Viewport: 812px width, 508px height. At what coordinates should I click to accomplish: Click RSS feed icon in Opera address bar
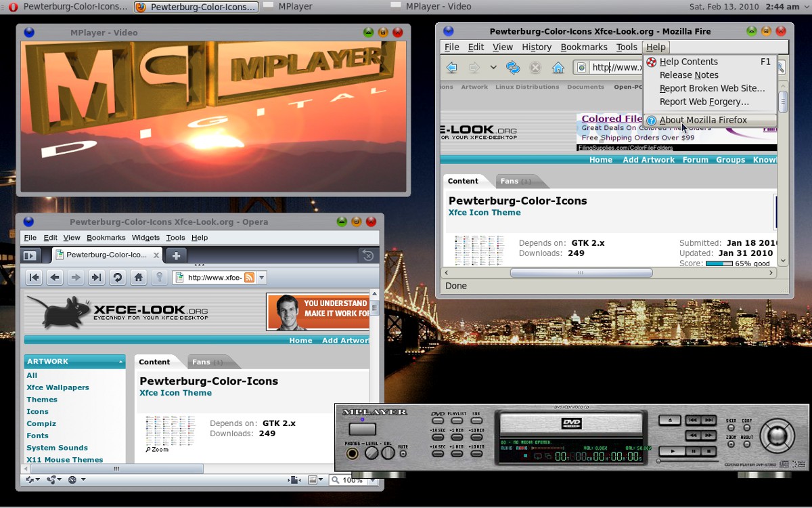(x=249, y=277)
